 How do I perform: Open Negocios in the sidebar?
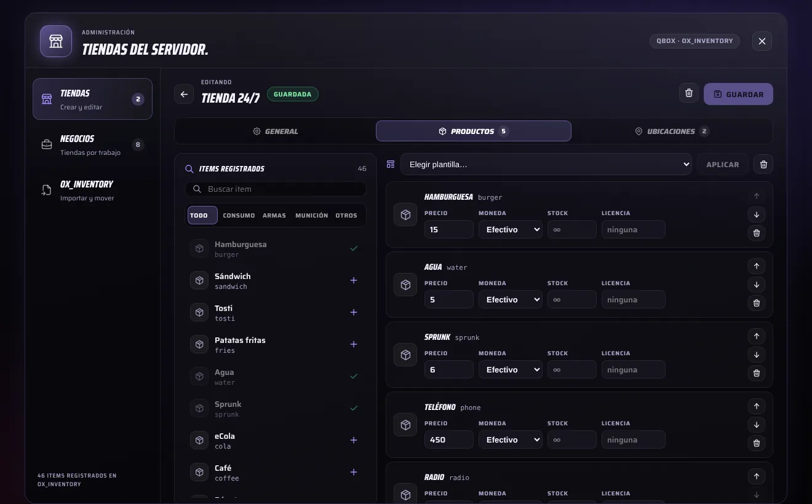click(92, 144)
